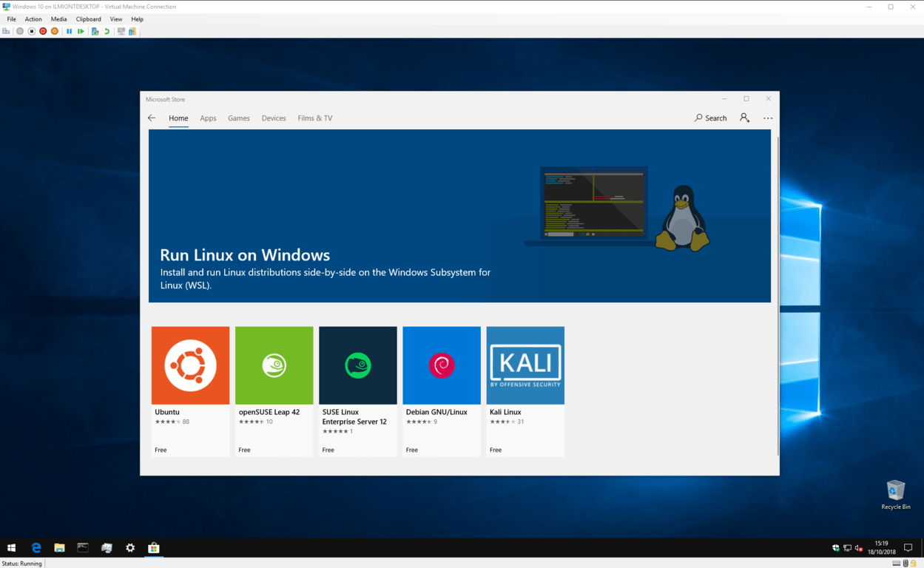Open SUSE Linux Enterprise Server 12 tile
Screen dimensions: 924x568
357,391
